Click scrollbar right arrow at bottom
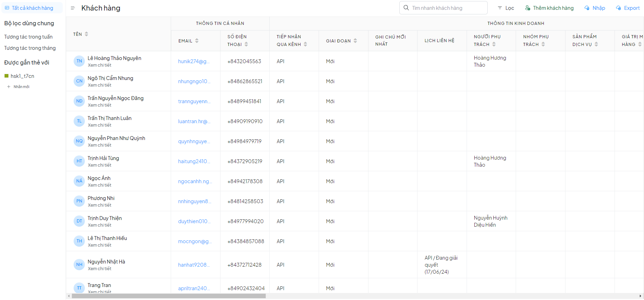 point(641,296)
